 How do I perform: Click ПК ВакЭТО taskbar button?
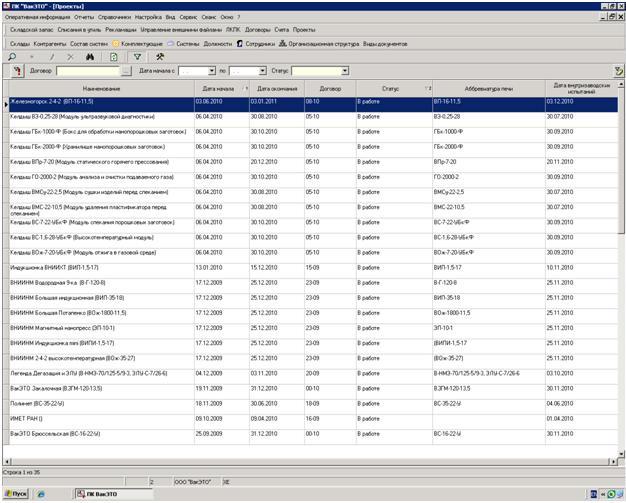(x=114, y=494)
